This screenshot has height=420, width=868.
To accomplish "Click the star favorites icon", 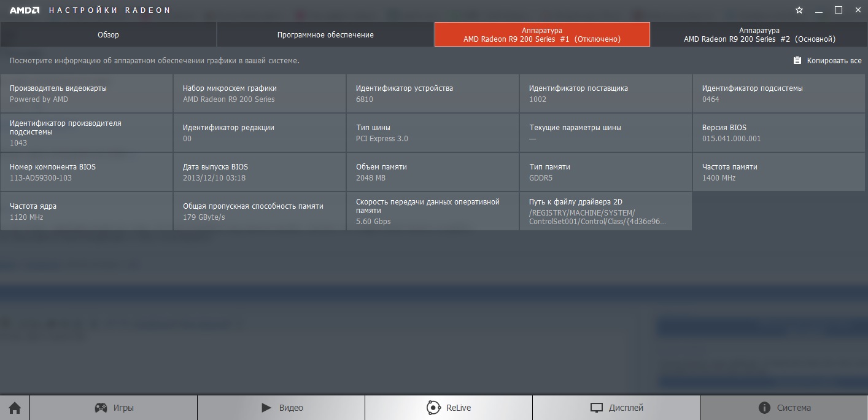I will click(799, 10).
